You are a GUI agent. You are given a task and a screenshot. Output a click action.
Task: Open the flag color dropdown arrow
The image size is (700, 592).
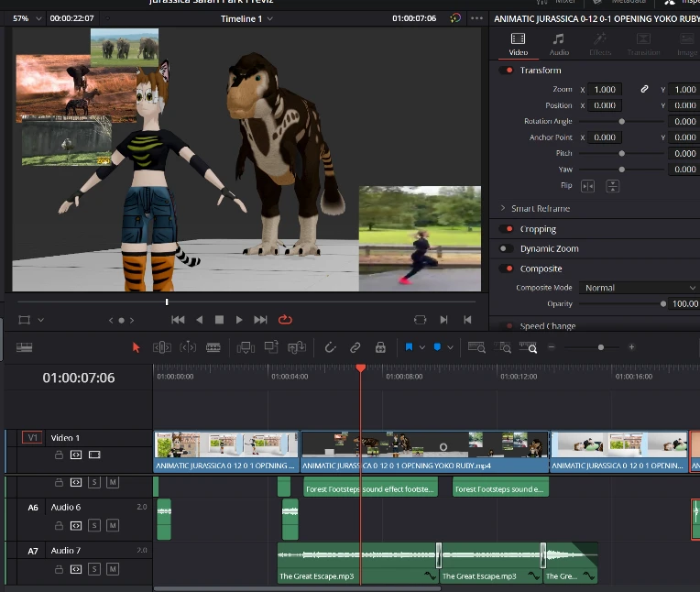pyautogui.click(x=421, y=347)
